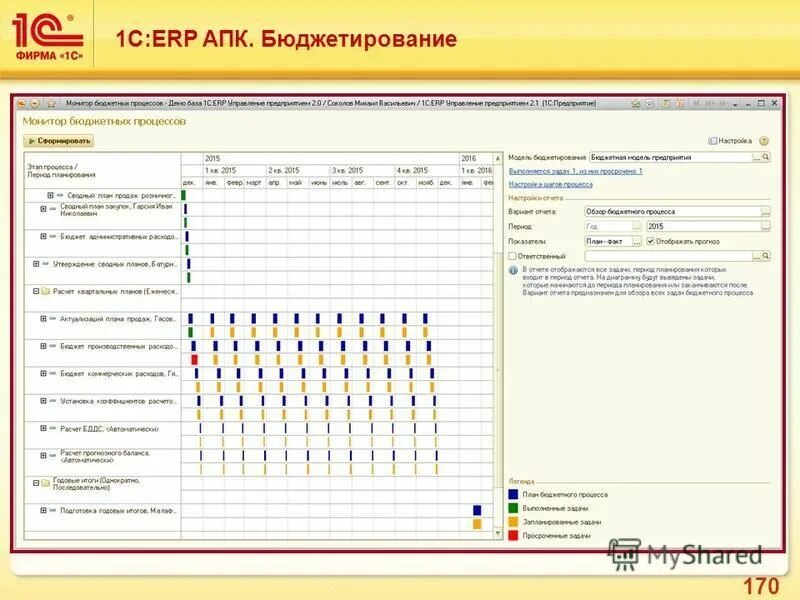Expand Утверждение сводных планов row
The image size is (800, 600).
[x=36, y=264]
